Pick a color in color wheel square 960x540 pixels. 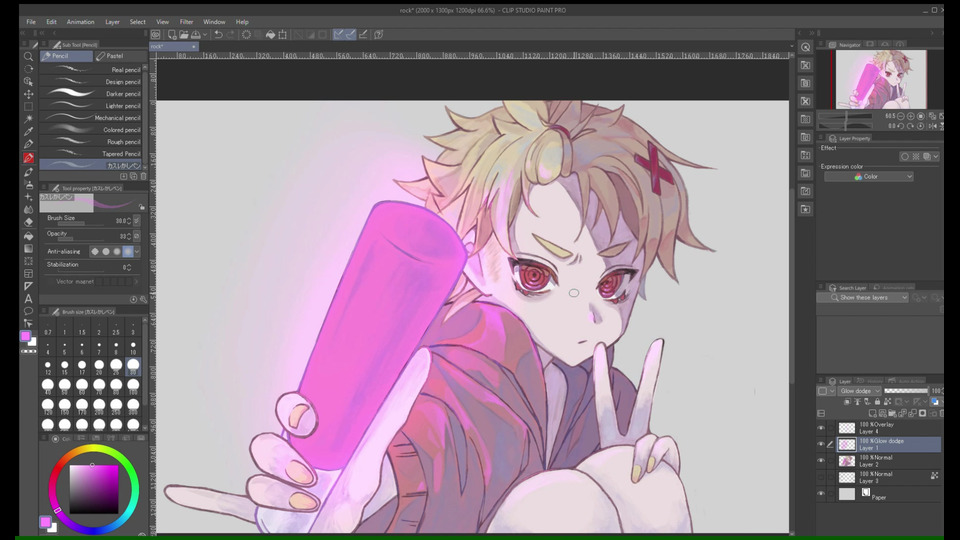[94, 489]
